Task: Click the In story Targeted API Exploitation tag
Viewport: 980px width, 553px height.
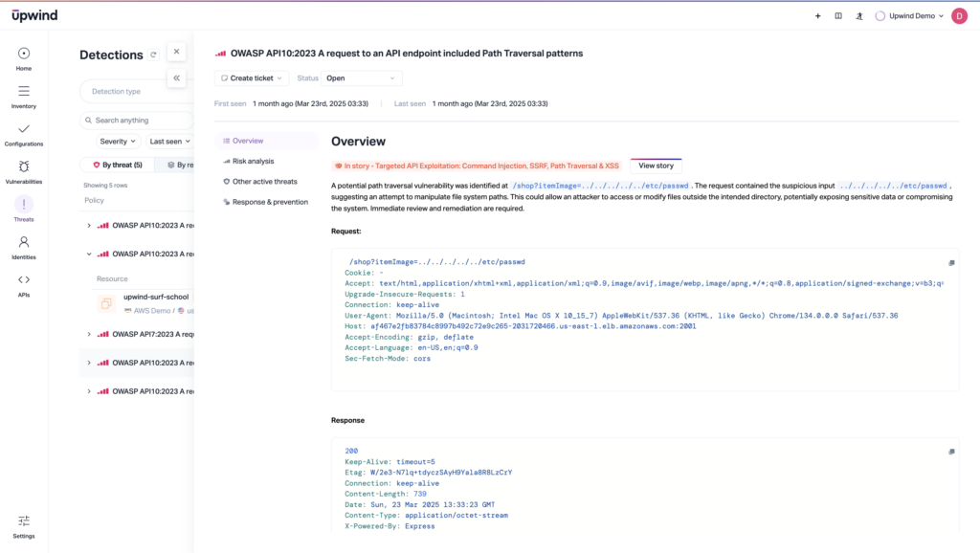Action: (x=477, y=166)
